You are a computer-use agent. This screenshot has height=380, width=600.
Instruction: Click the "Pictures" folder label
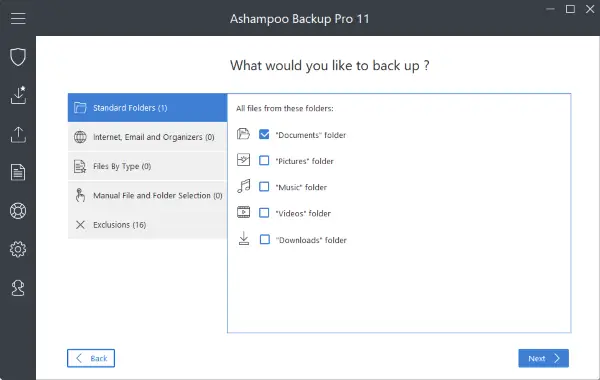pyautogui.click(x=305, y=161)
